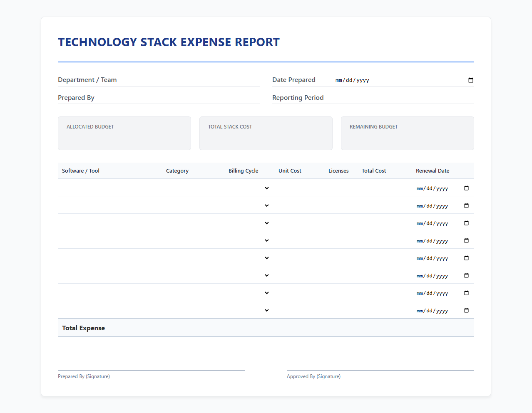Select the Licenses column header
Viewport: 532px width, 413px height.
click(338, 171)
